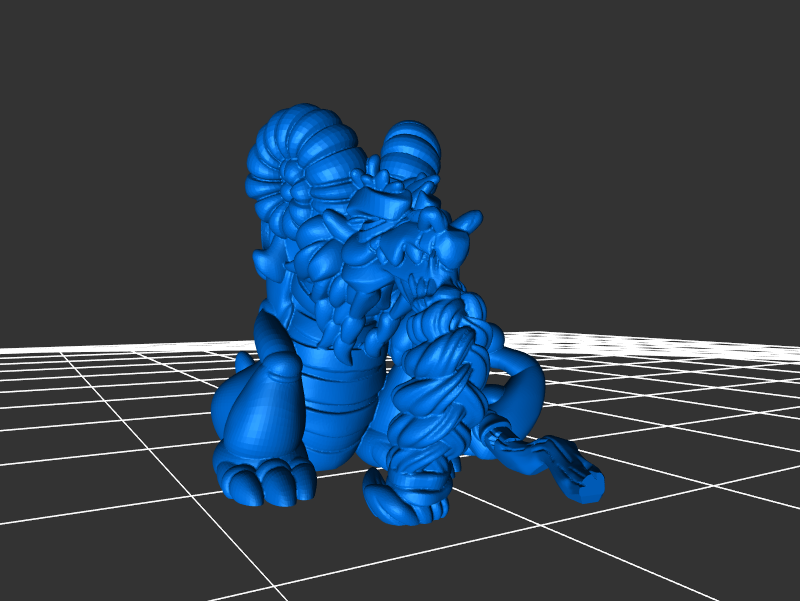
Task: Select the left hind foot with rounded toes
Action: 262,480
